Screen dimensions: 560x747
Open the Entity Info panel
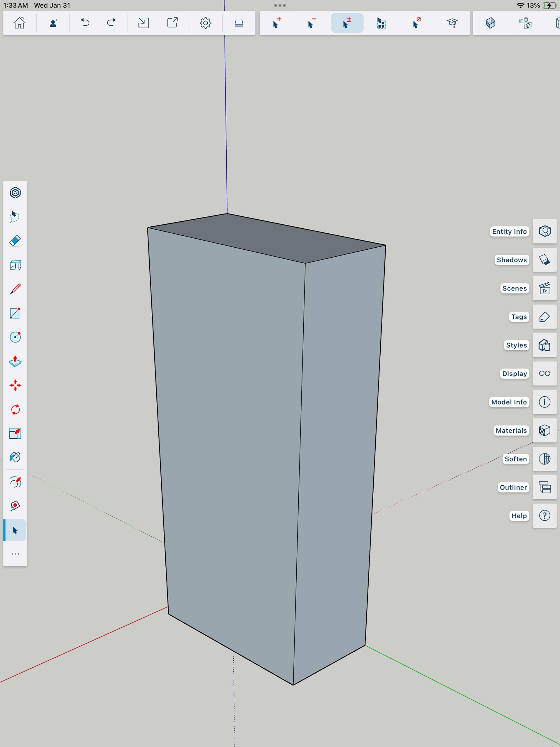(x=545, y=231)
